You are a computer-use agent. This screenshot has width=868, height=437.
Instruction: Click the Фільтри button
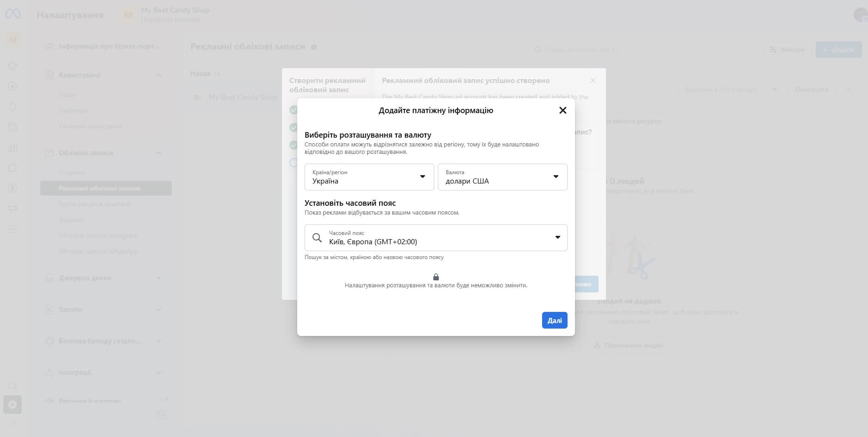[787, 50]
